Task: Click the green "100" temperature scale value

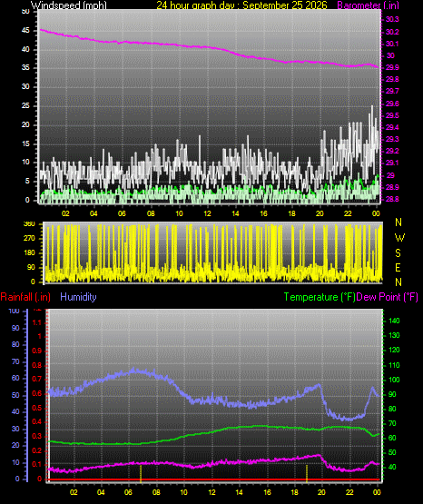Action: pos(394,380)
